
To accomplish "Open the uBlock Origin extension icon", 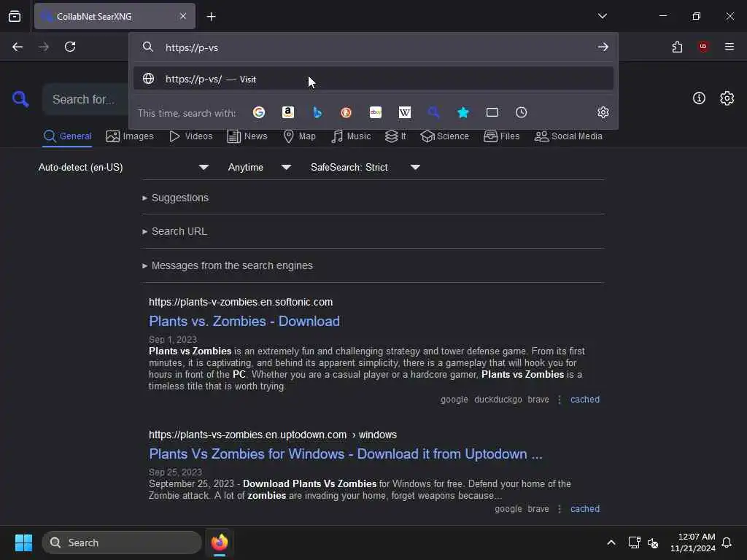I will [703, 47].
